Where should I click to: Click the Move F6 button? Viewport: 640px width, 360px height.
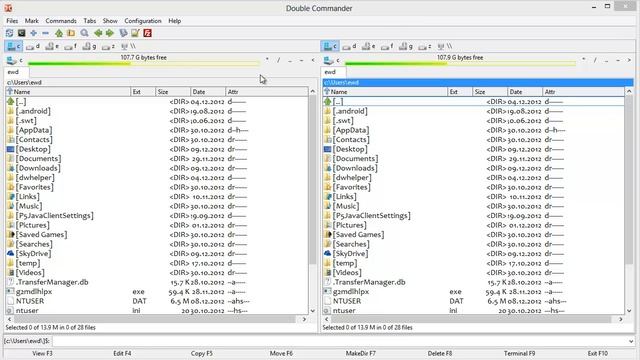281,353
